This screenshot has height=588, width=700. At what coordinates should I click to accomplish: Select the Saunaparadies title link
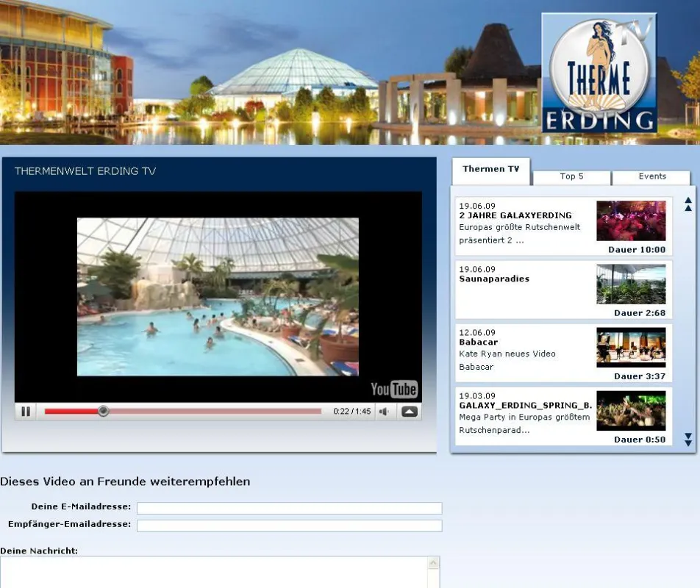tap(494, 279)
